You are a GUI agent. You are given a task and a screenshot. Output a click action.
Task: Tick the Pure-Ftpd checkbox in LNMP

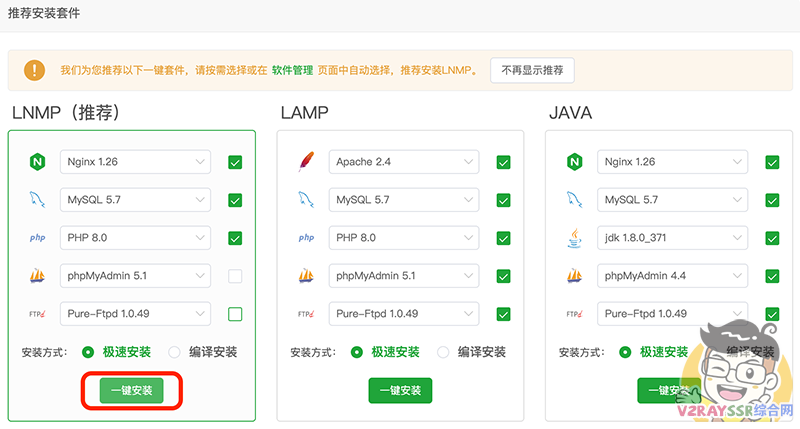coord(235,314)
